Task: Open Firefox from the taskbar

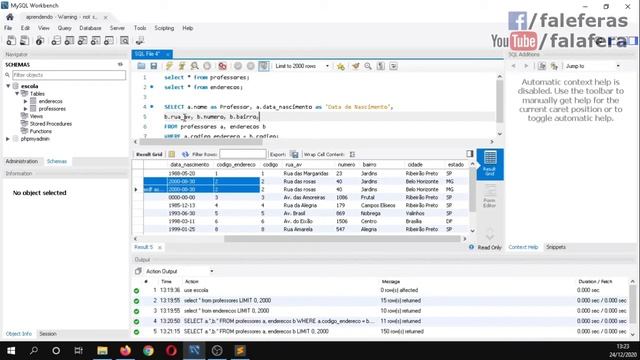Action: pos(125,351)
